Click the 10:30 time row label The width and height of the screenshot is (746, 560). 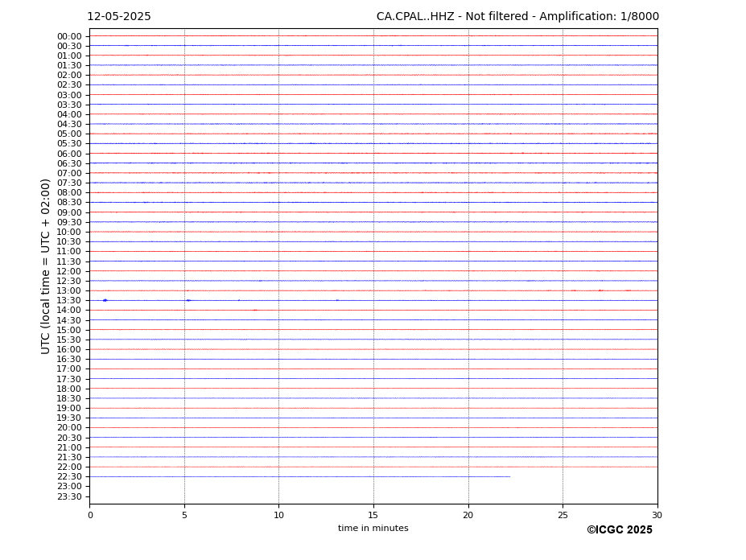(x=69, y=241)
